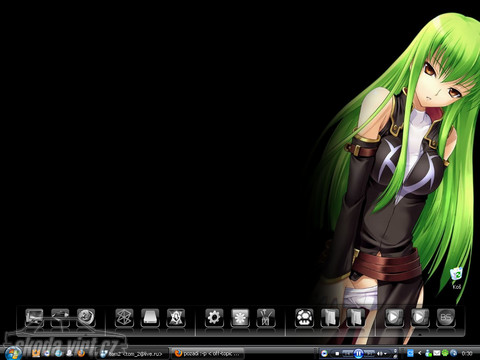Viewport: 480px width, 360px height.
Task: Open the computer monitor dock icon
Action: click(x=34, y=317)
